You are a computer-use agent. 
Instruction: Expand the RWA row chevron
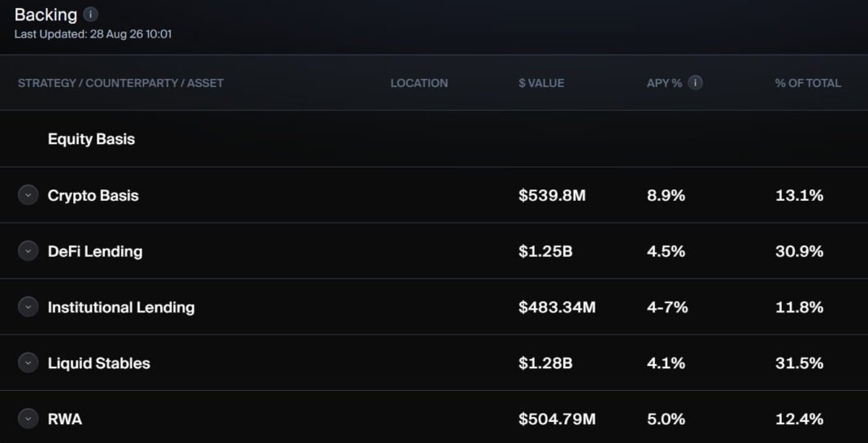(28, 419)
